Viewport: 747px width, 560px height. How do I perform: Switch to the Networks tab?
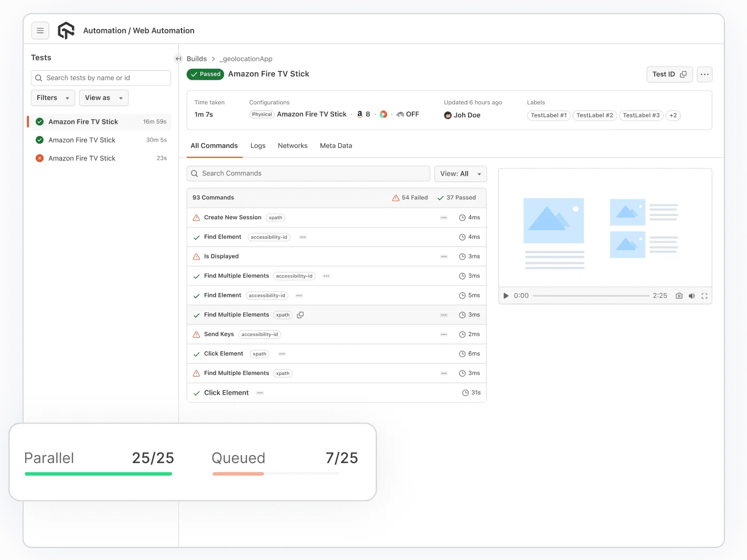point(293,146)
